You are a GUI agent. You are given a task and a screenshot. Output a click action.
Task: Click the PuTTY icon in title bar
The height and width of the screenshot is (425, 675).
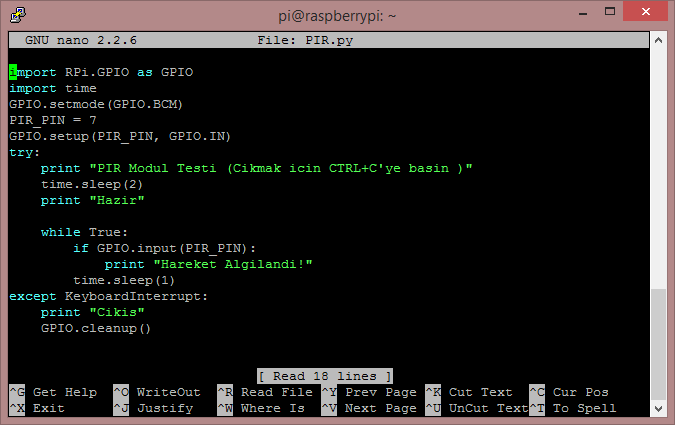(x=18, y=15)
